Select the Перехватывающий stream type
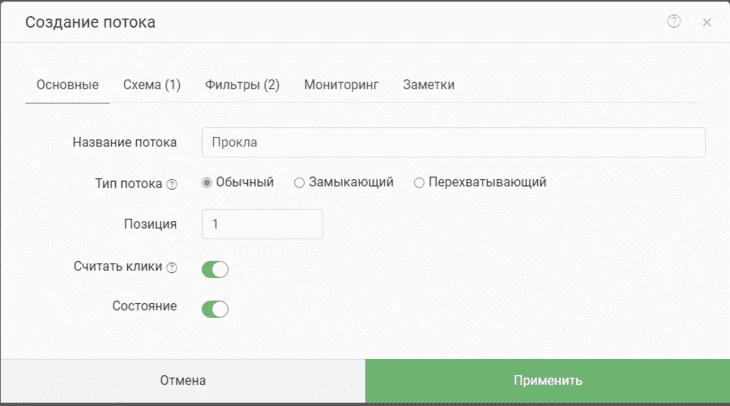This screenshot has height=406, width=730. (419, 183)
